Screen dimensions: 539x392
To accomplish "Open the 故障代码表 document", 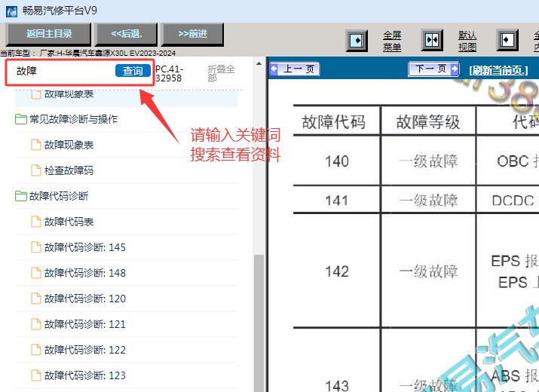I will 69,222.
